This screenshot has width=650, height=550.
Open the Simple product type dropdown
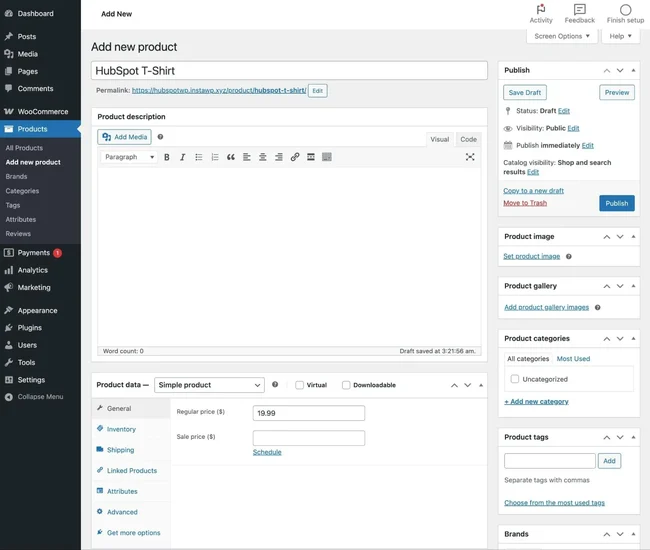point(209,385)
